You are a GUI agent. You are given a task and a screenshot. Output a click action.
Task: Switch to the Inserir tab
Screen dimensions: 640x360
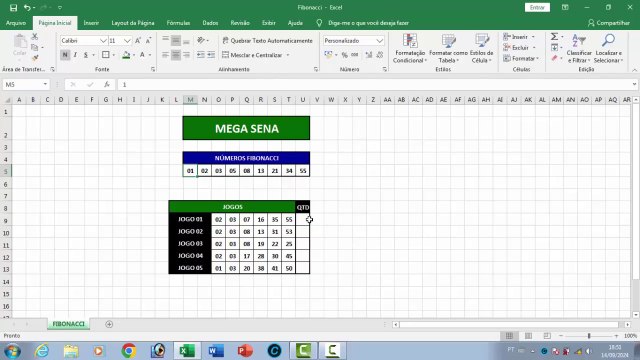click(x=91, y=23)
